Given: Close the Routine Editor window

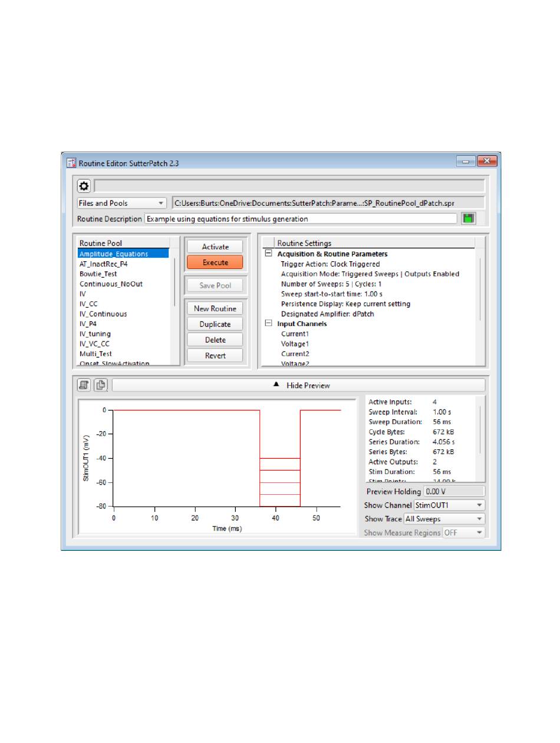Looking at the screenshot, I should point(487,161).
